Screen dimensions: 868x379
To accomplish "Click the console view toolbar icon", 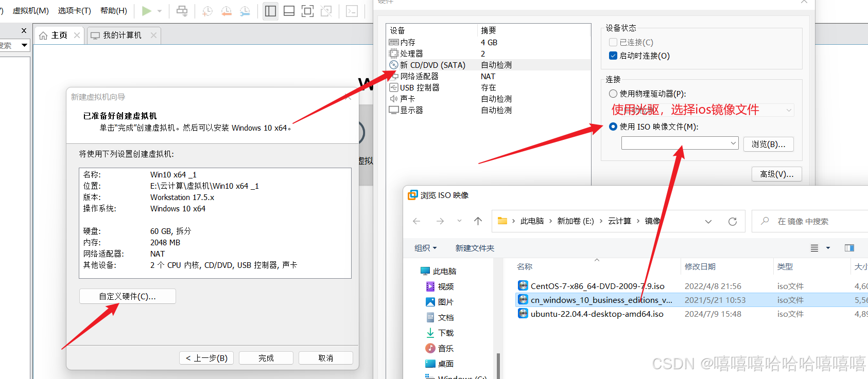I will pos(352,11).
